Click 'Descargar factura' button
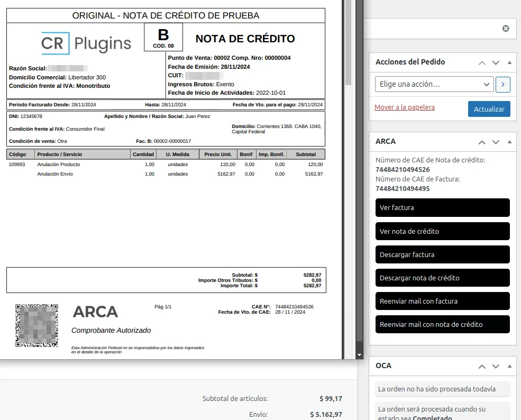This screenshot has width=521, height=420. pyautogui.click(x=442, y=254)
